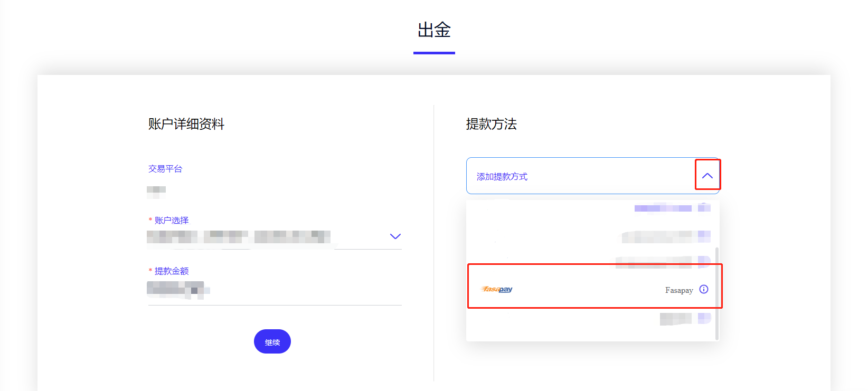The image size is (868, 391).
Task: Click the 交易平台 label
Action: [165, 169]
